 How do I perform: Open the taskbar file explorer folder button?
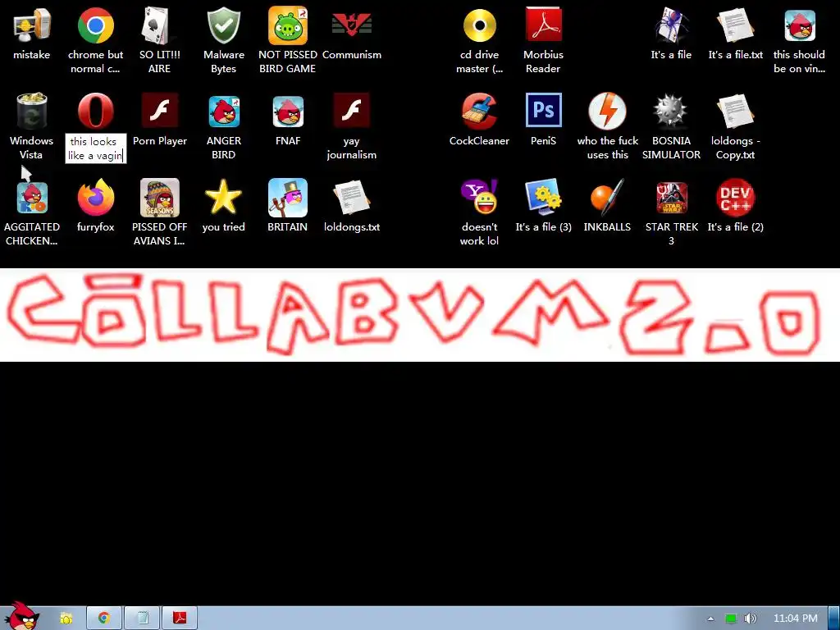(66, 619)
